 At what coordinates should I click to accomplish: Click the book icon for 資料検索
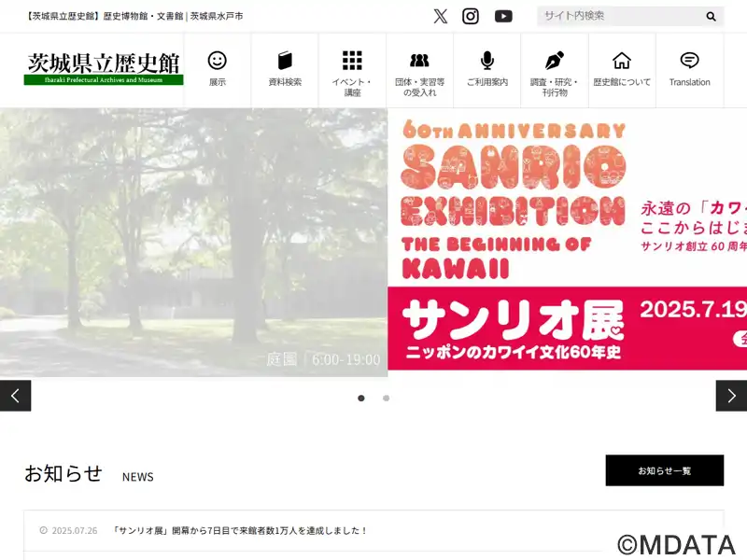pyautogui.click(x=285, y=61)
